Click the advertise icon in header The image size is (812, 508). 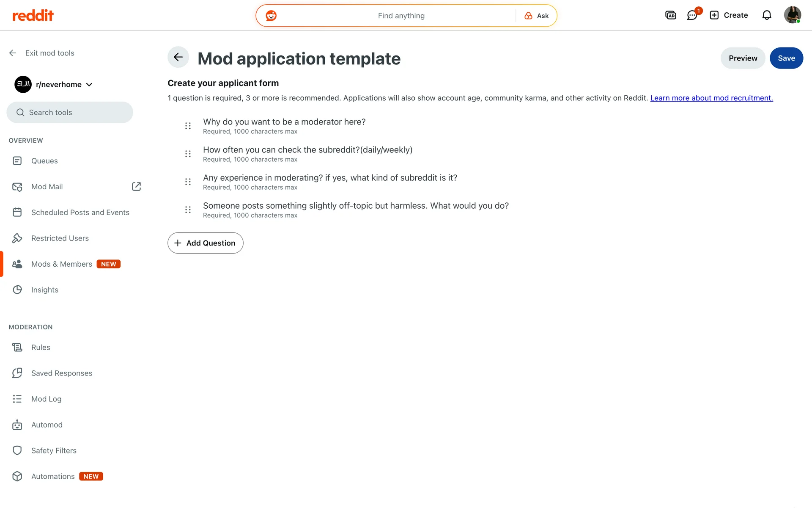click(x=670, y=16)
